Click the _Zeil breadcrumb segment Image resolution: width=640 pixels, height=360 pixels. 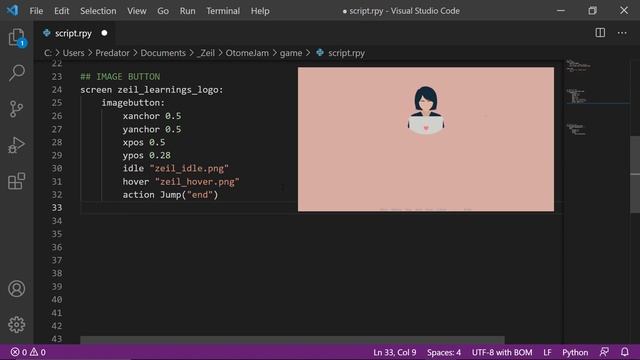(206, 53)
